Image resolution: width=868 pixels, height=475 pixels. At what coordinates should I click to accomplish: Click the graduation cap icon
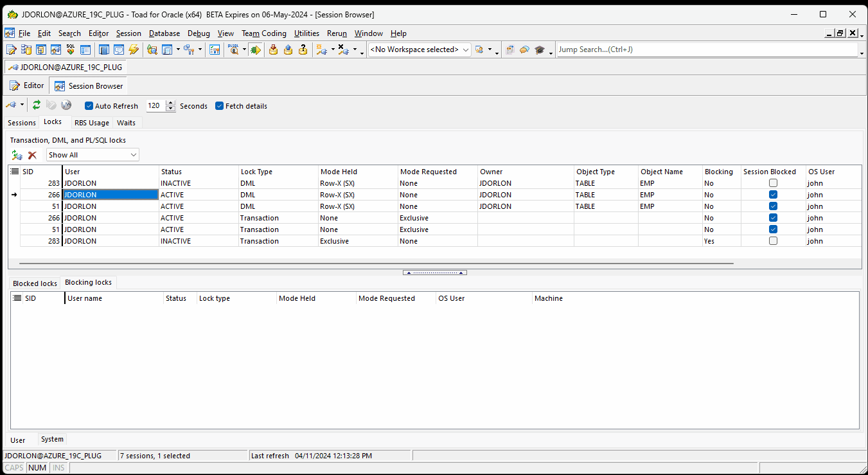[x=540, y=49]
